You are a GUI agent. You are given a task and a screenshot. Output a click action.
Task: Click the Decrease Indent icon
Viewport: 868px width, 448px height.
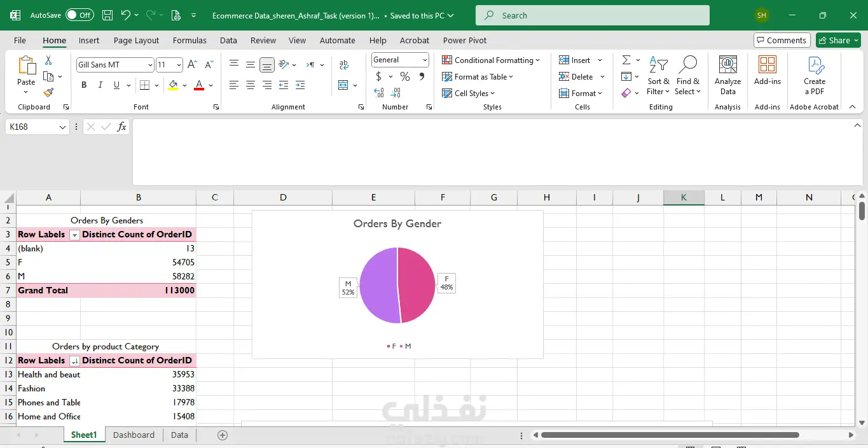click(x=284, y=85)
